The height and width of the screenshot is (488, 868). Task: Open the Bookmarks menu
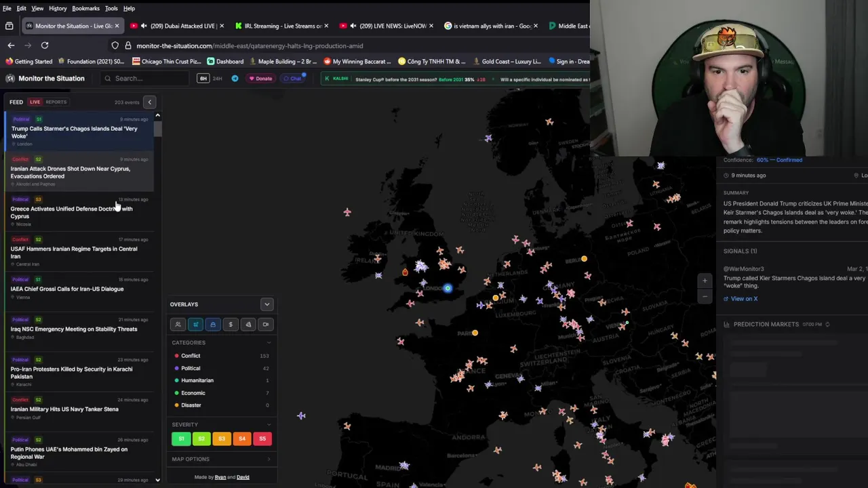pyautogui.click(x=85, y=8)
